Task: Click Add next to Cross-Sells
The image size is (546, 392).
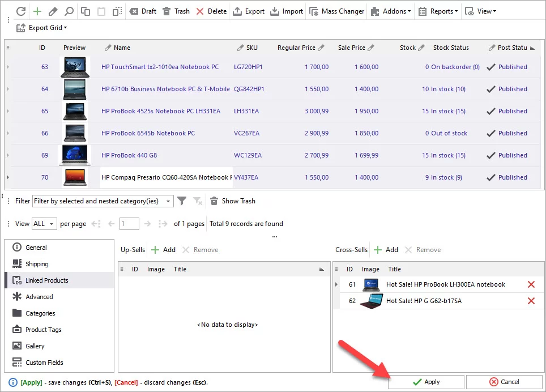Action: click(x=386, y=250)
